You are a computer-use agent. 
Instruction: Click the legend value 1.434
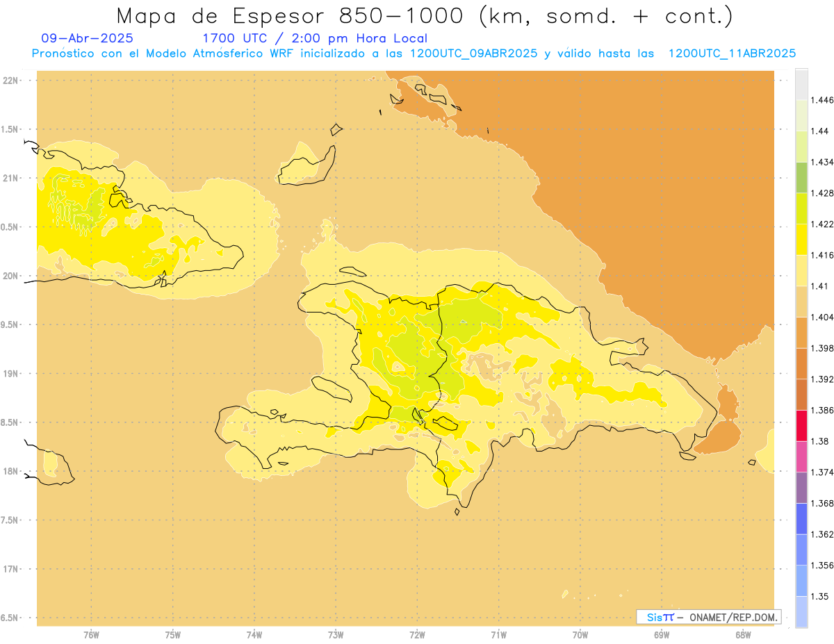pos(821,162)
